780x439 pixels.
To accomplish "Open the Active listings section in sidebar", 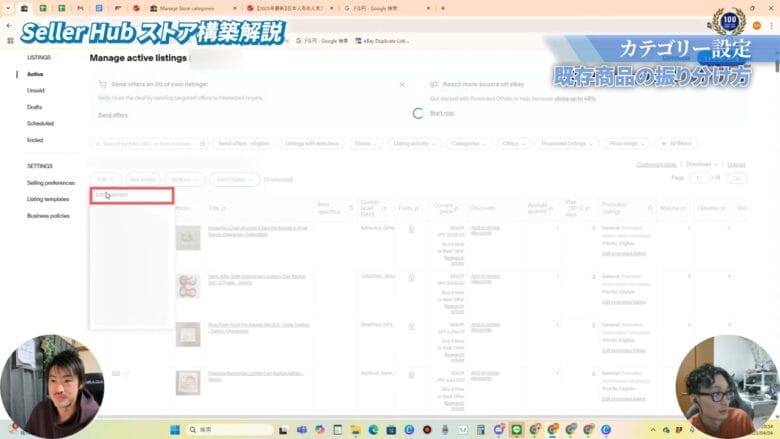I will [x=35, y=74].
